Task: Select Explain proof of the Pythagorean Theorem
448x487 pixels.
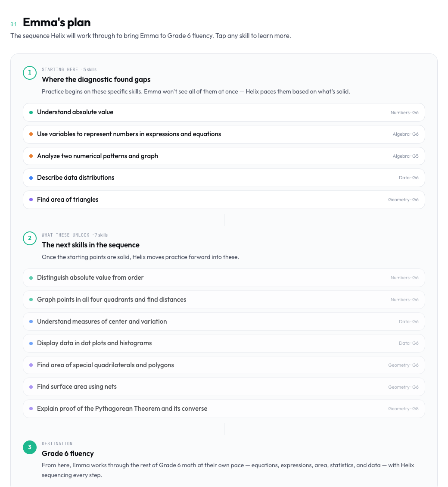Action: 224,409
